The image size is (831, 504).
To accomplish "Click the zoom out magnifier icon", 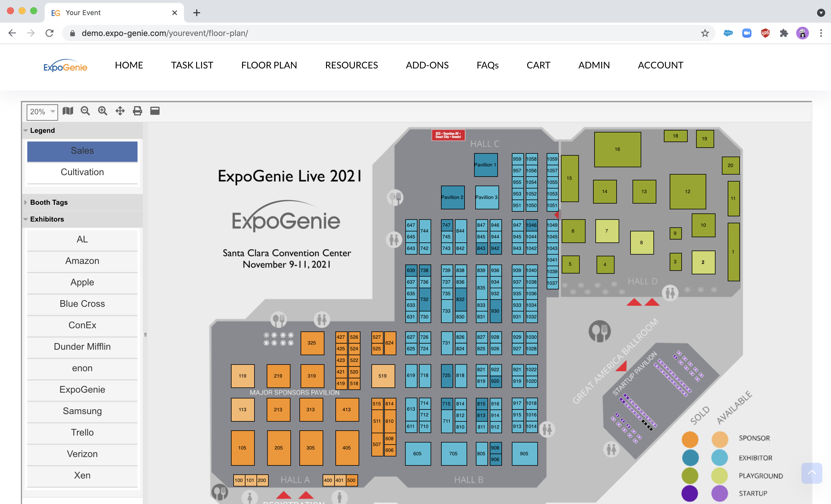I will coord(85,111).
